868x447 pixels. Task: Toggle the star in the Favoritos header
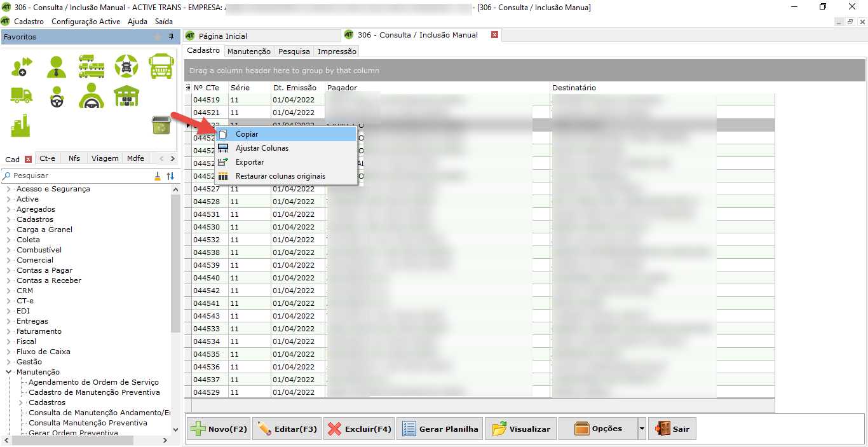point(158,37)
